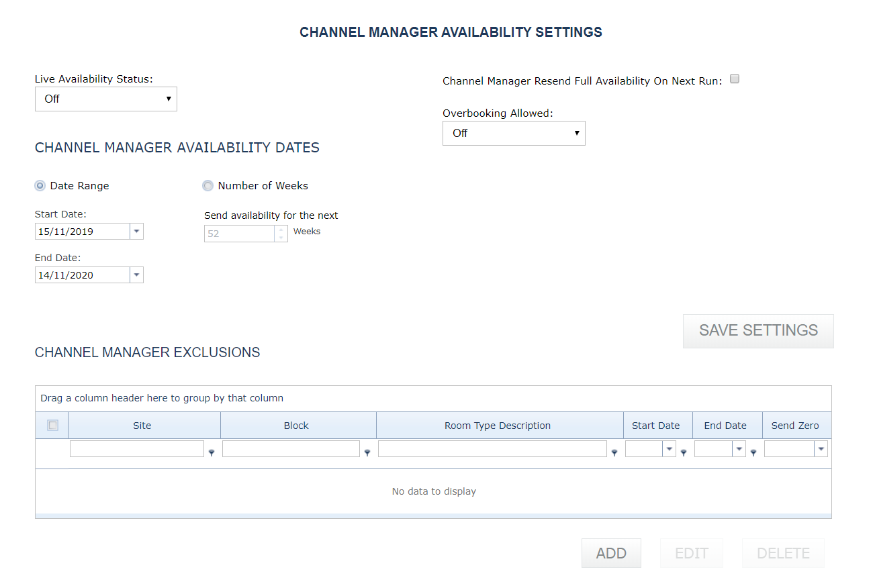Image resolution: width=873 pixels, height=588 pixels.
Task: Click the Block column filter funnel icon
Action: [367, 452]
